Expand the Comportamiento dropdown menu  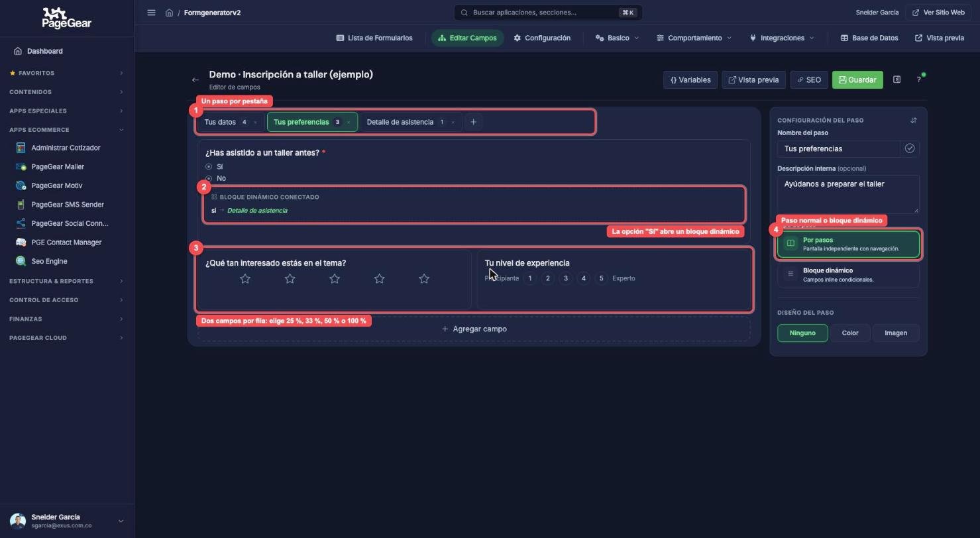point(694,38)
